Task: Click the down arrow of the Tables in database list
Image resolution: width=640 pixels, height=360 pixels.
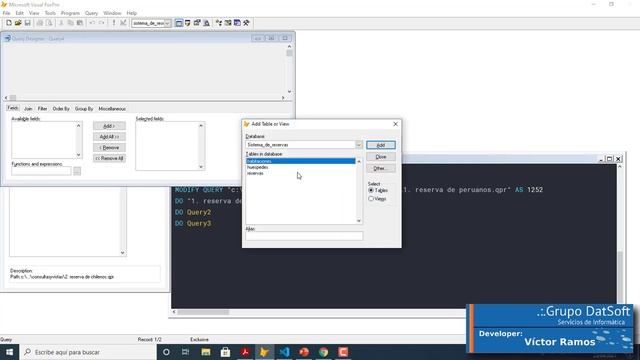Action: [359, 220]
